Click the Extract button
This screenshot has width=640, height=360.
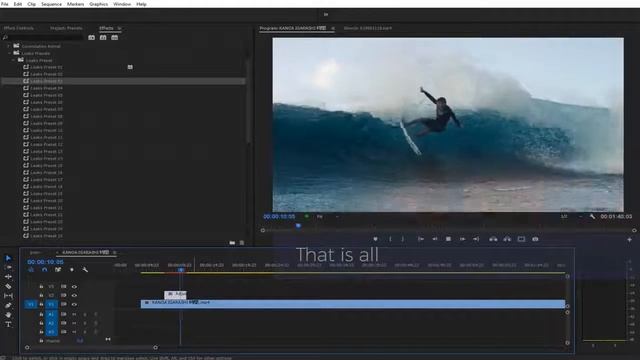pos(507,239)
